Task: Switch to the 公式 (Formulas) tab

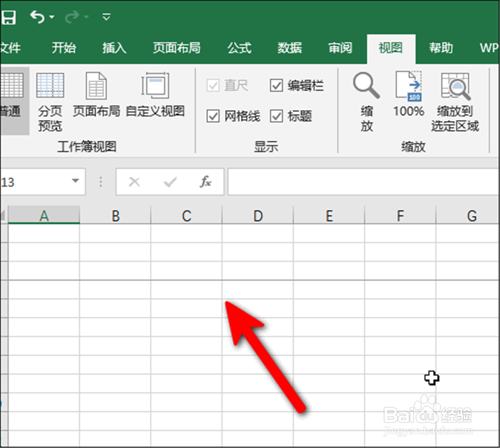Action: (239, 48)
